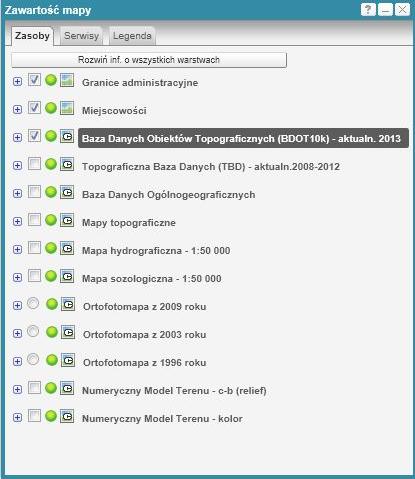This screenshot has width=415, height=479.
Task: Select the 'Granice administracyjne' layer label
Action: pos(140,83)
